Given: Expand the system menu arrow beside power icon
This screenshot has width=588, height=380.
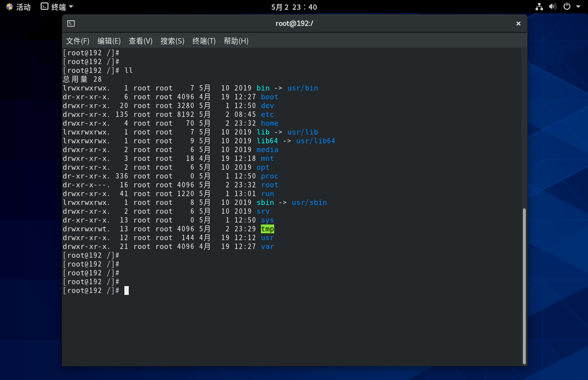Looking at the screenshot, I should point(578,7).
